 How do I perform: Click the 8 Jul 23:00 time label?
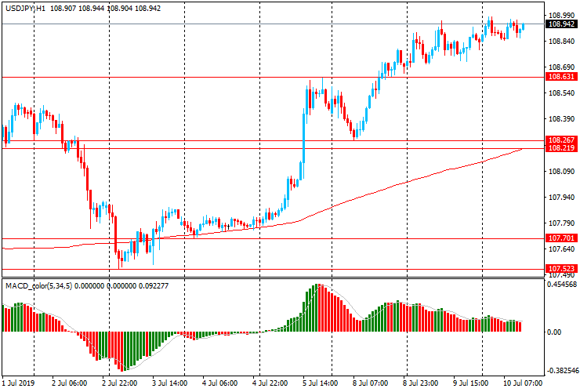[420, 383]
